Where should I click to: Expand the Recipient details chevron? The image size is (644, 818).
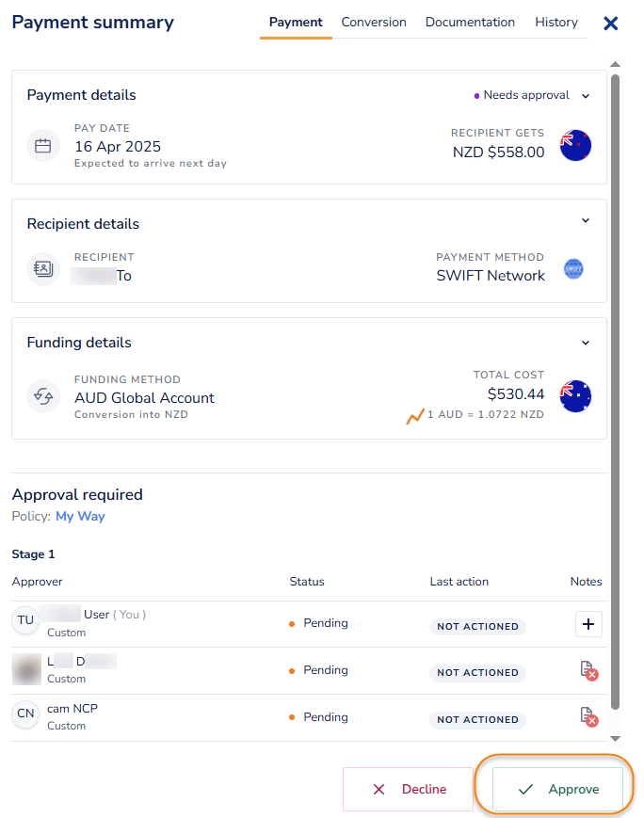[x=586, y=221]
